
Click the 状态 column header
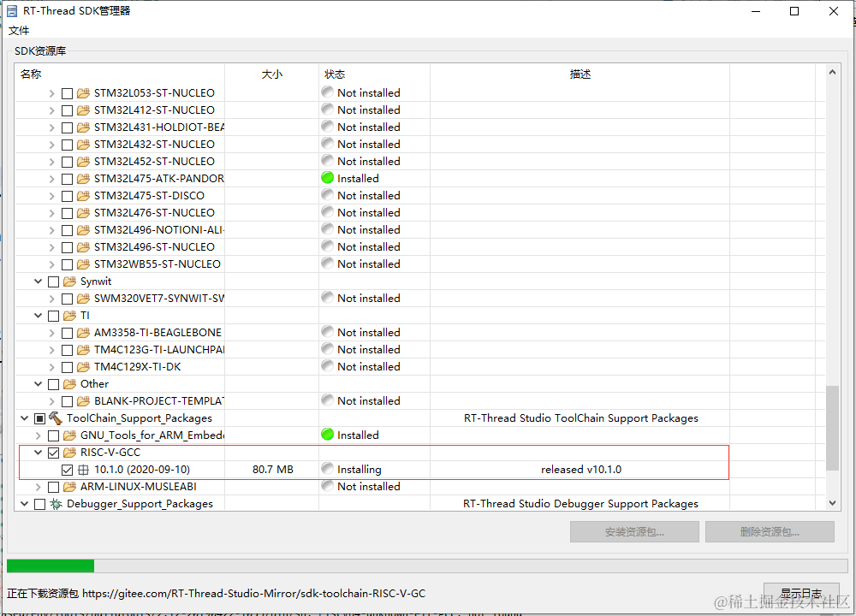point(375,74)
